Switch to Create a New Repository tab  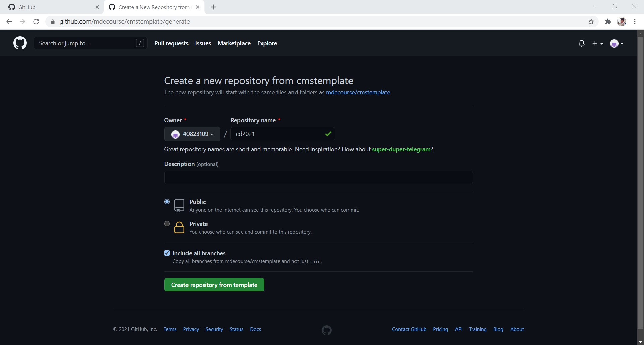[x=154, y=7]
